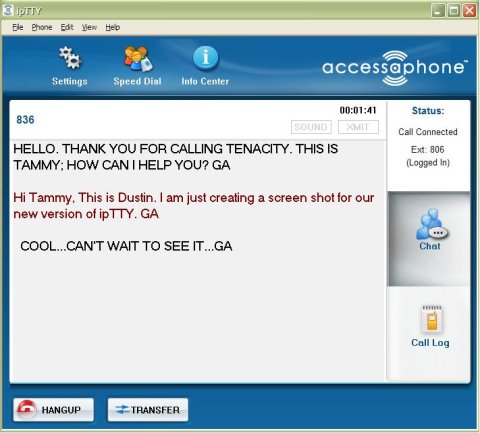
Task: Click the caller number 836
Action: [x=25, y=120]
